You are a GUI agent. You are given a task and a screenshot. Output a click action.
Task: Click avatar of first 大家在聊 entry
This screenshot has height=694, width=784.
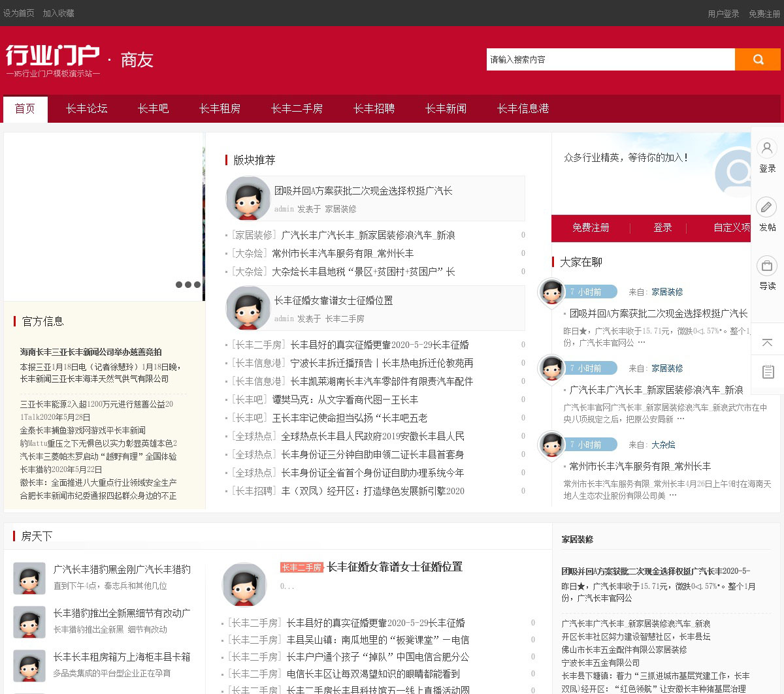(551, 292)
